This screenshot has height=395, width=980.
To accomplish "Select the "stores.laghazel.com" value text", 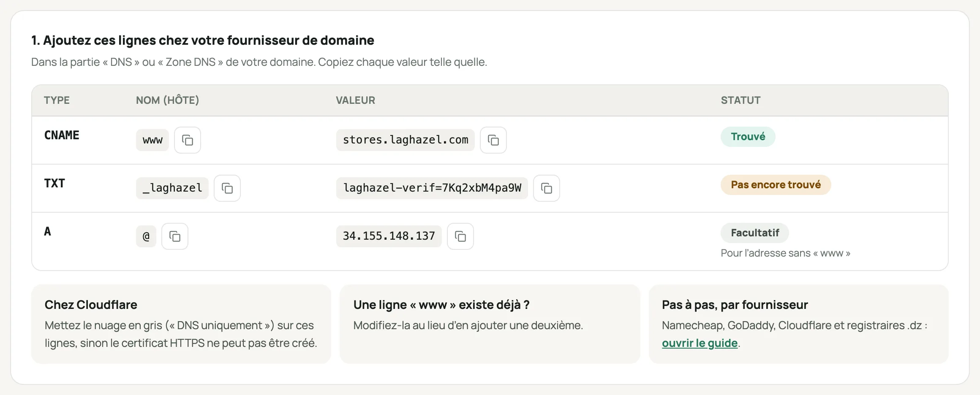I will [x=406, y=140].
